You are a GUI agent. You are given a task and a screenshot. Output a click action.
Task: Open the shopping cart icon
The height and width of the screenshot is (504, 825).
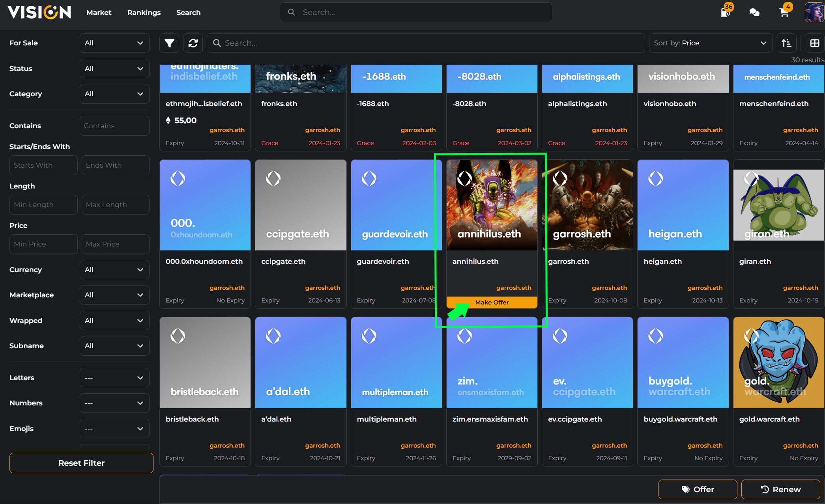784,12
